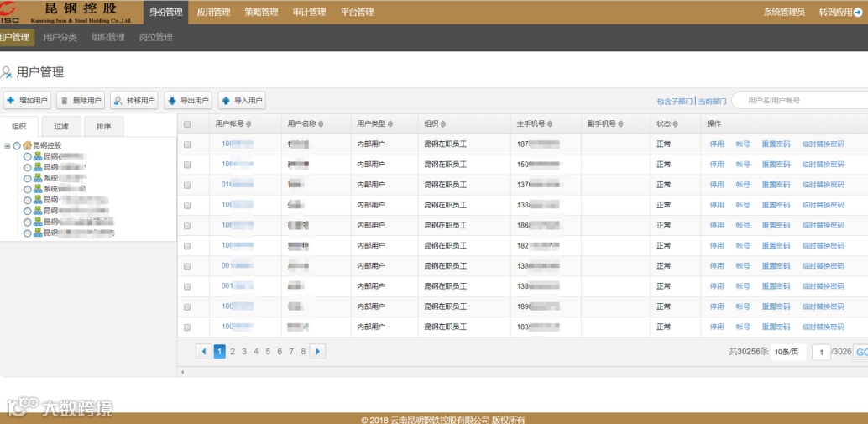Click the 转移用户 person icon
The height and width of the screenshot is (424, 868).
pos(118,101)
